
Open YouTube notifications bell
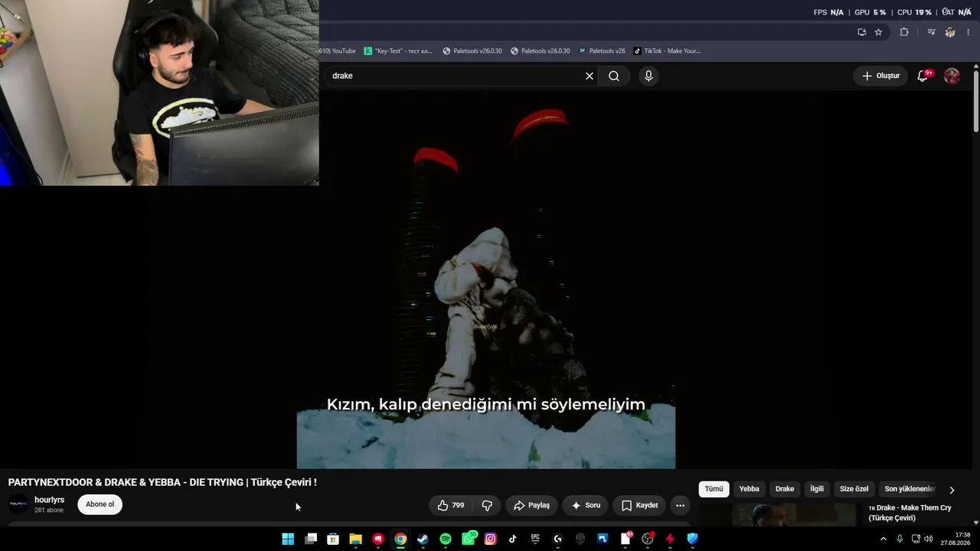coord(923,76)
